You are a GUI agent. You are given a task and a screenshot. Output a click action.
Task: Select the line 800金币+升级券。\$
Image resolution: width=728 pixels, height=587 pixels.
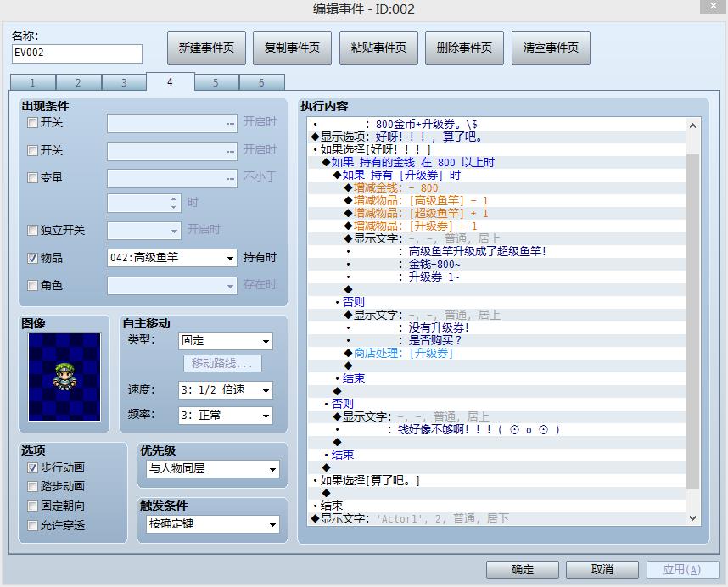point(496,125)
